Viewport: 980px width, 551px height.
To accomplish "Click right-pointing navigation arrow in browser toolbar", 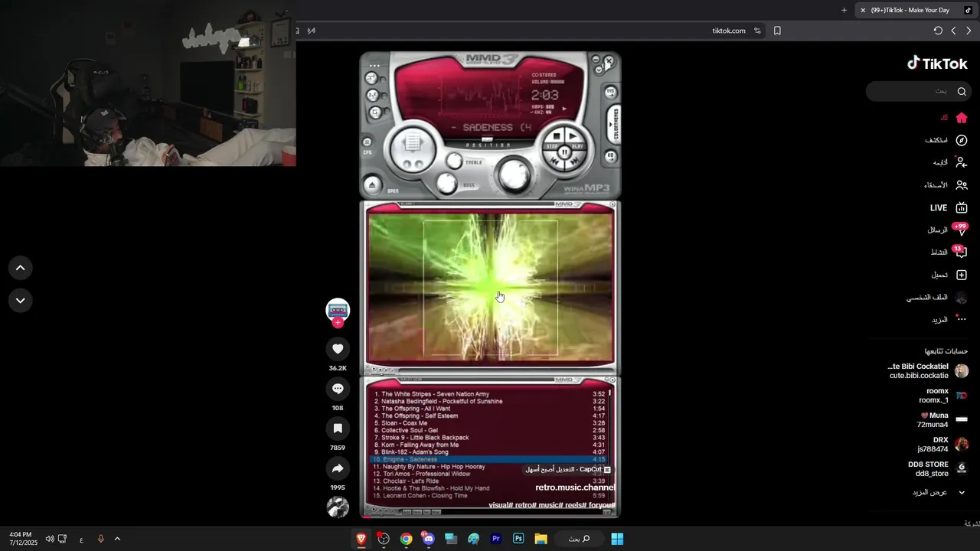I will [x=969, y=31].
